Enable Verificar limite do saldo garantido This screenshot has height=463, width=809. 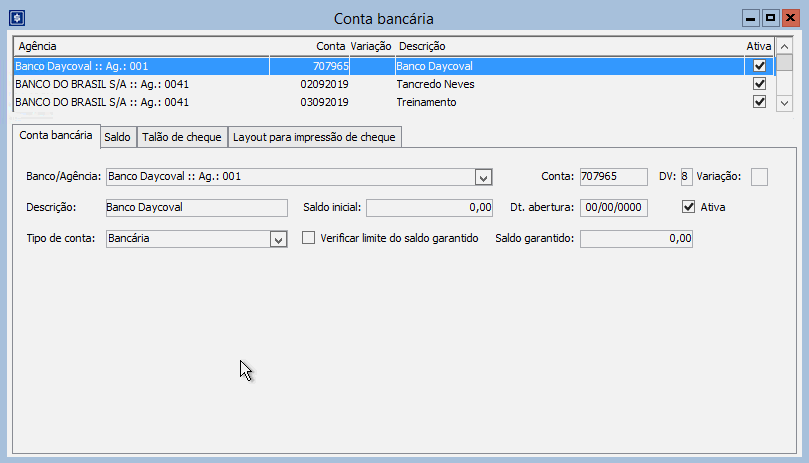[x=308, y=239]
